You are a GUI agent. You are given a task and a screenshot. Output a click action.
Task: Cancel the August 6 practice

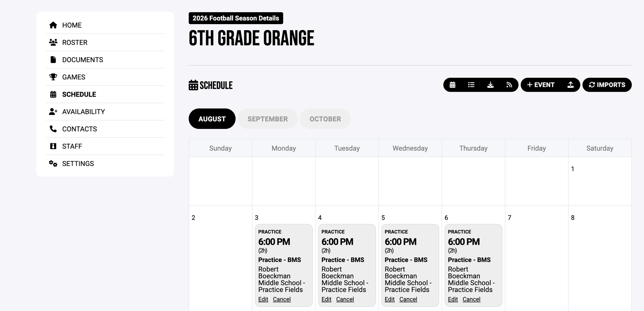471,299
